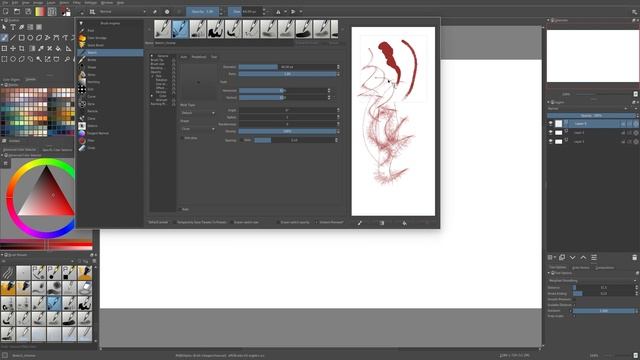Image resolution: width=640 pixels, height=360 pixels.
Task: Switch to Text brush tip tab
Action: coord(214,57)
